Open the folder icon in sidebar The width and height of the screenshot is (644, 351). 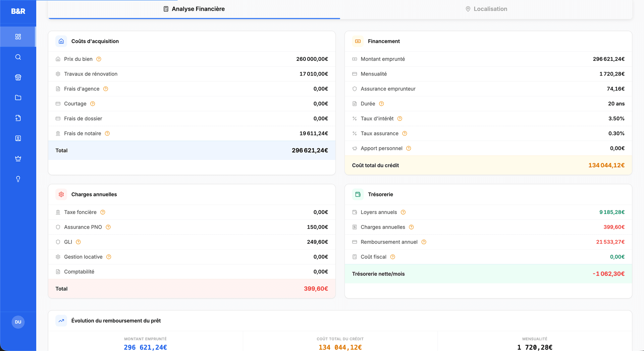tap(18, 98)
